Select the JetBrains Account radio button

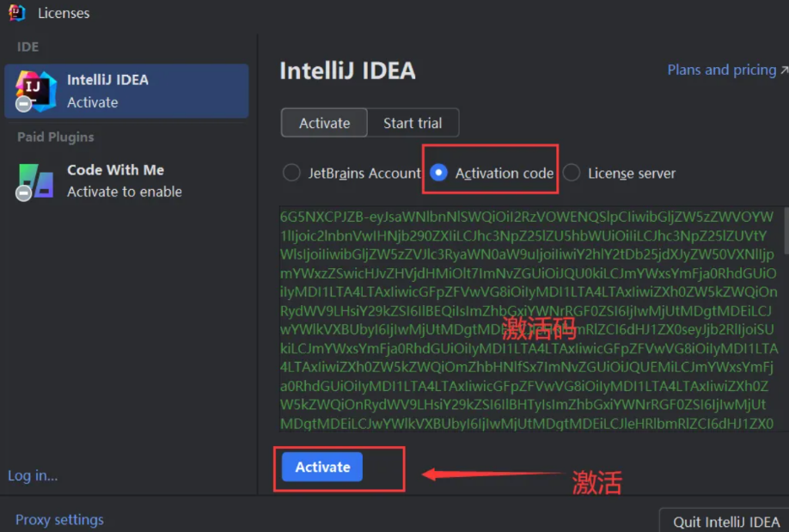tap(291, 173)
